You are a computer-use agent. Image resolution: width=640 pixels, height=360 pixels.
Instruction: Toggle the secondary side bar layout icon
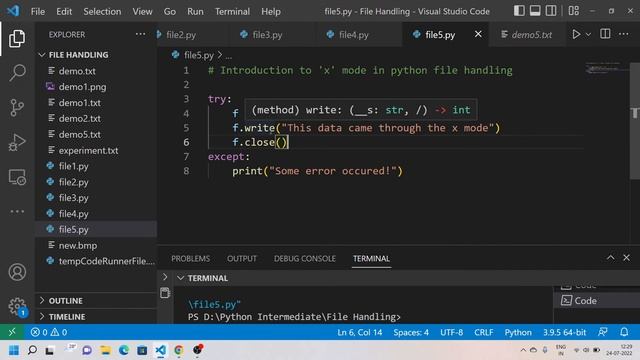[551, 11]
